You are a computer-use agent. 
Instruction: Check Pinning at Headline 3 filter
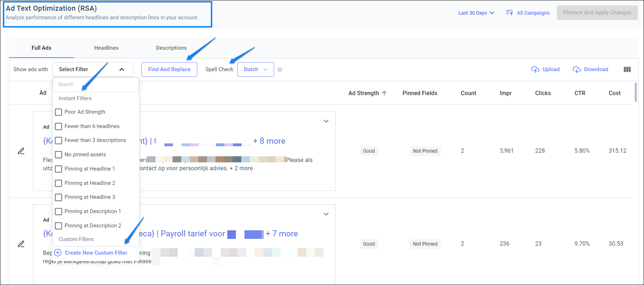[x=59, y=197]
